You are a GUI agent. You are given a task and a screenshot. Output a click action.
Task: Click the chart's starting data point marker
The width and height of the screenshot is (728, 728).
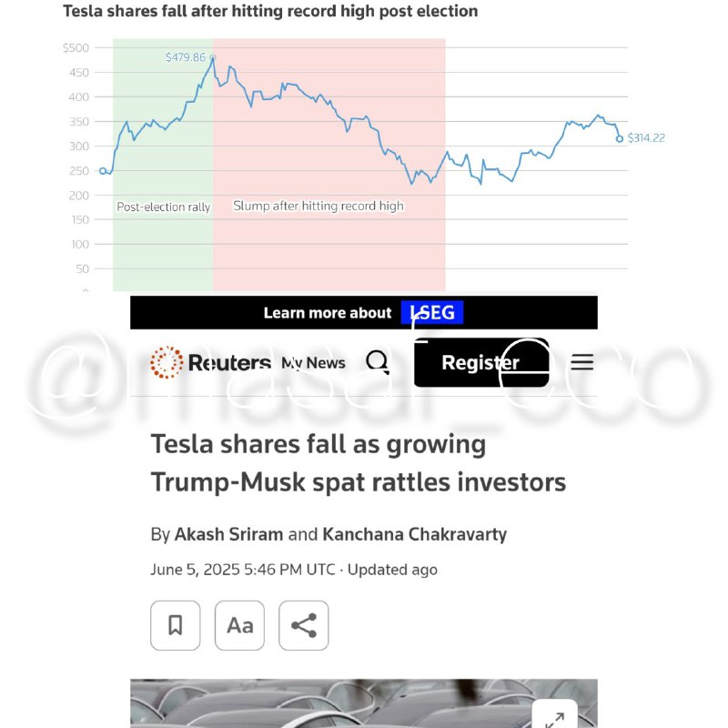(x=103, y=171)
